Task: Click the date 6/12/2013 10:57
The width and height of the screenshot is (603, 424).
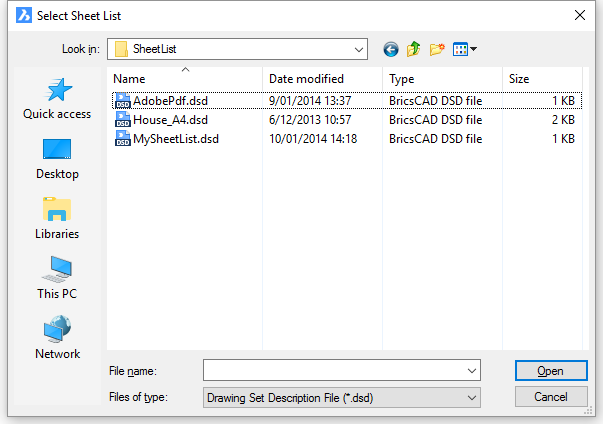Action: click(x=310, y=120)
